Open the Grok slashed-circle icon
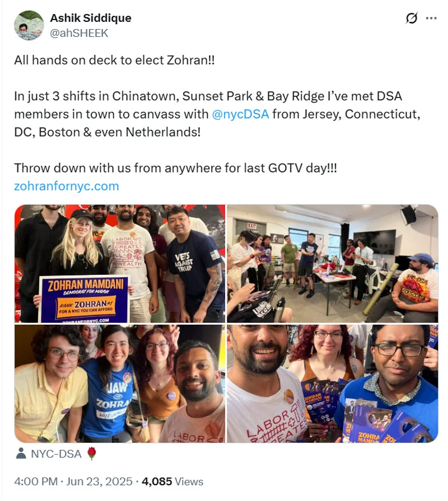This screenshot has height=501, width=448. point(412,18)
